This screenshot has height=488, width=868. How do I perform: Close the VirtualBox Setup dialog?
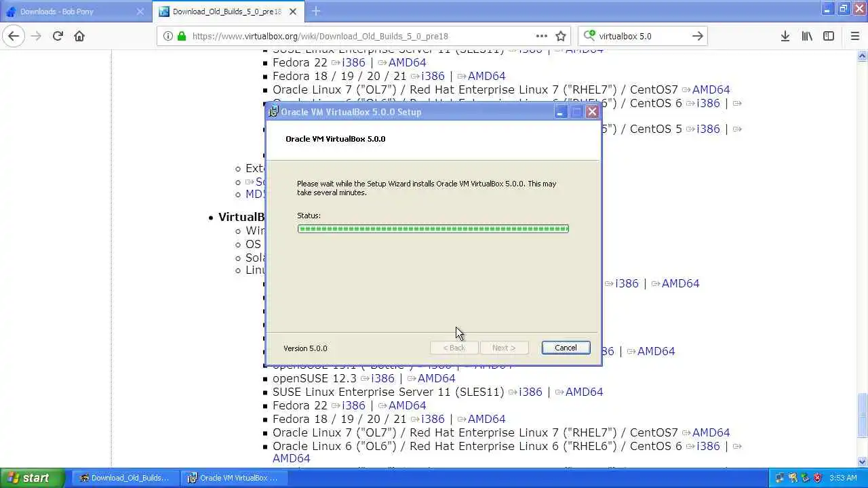pyautogui.click(x=592, y=112)
